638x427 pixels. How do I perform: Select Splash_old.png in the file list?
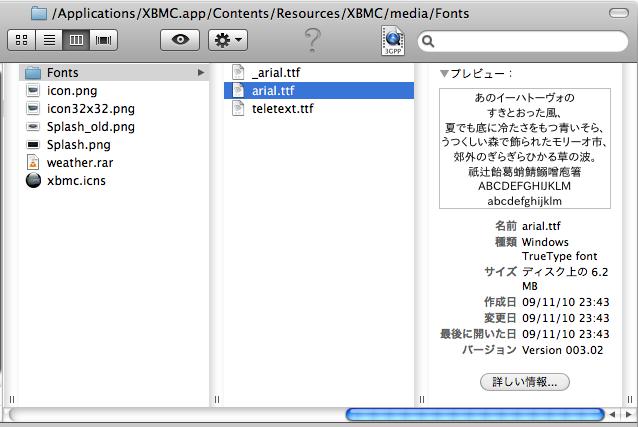(x=90, y=127)
